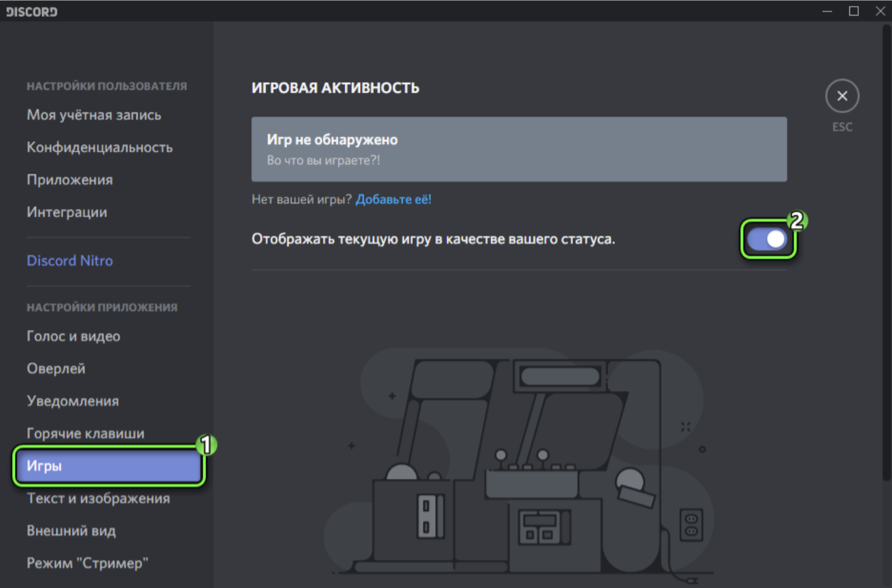Click the Discord logo in title bar

[32, 11]
